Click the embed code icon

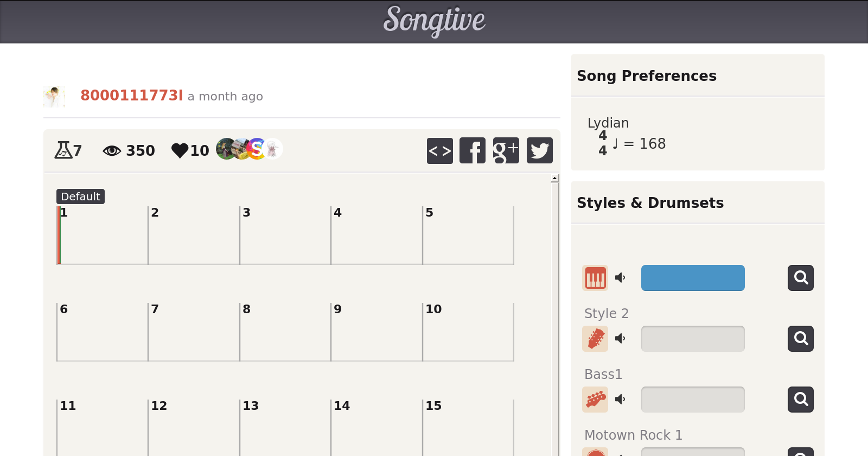439,150
